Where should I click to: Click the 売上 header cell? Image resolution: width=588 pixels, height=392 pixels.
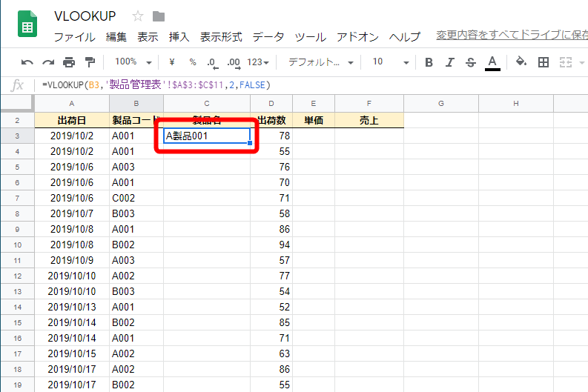369,120
